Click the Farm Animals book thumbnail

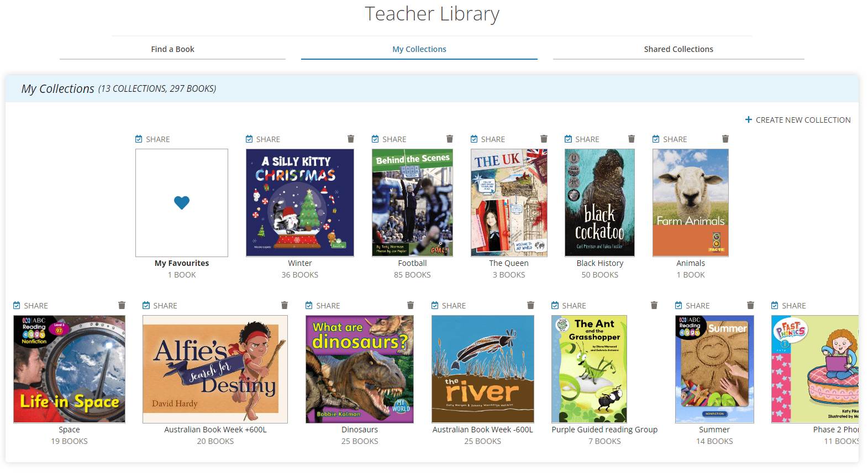pyautogui.click(x=690, y=203)
